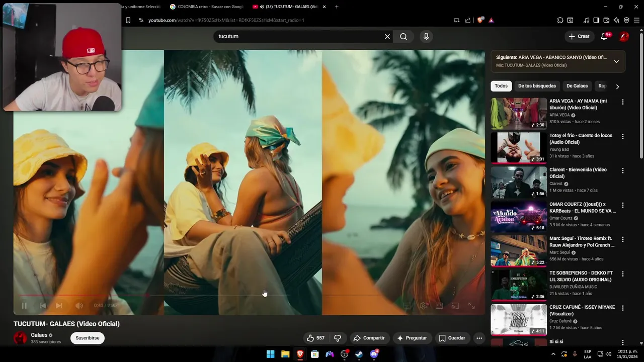
Task: Open options for AY MAMA video
Action: 623,102
